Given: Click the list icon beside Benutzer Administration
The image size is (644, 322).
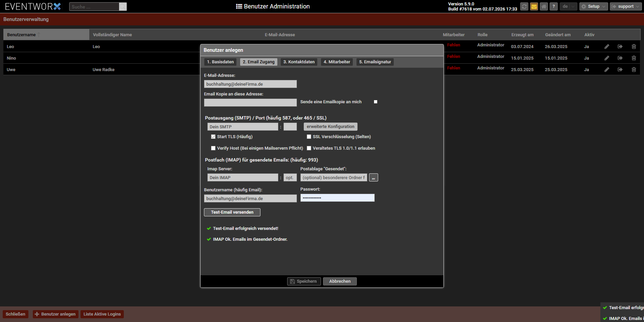Looking at the screenshot, I should [239, 6].
